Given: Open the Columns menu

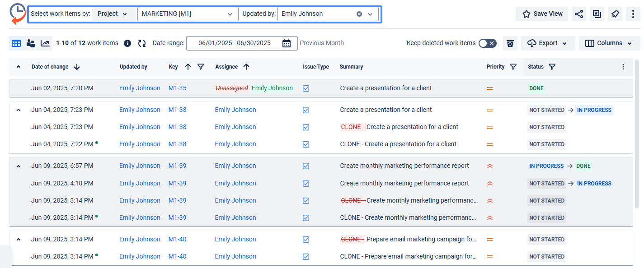Looking at the screenshot, I should (609, 43).
